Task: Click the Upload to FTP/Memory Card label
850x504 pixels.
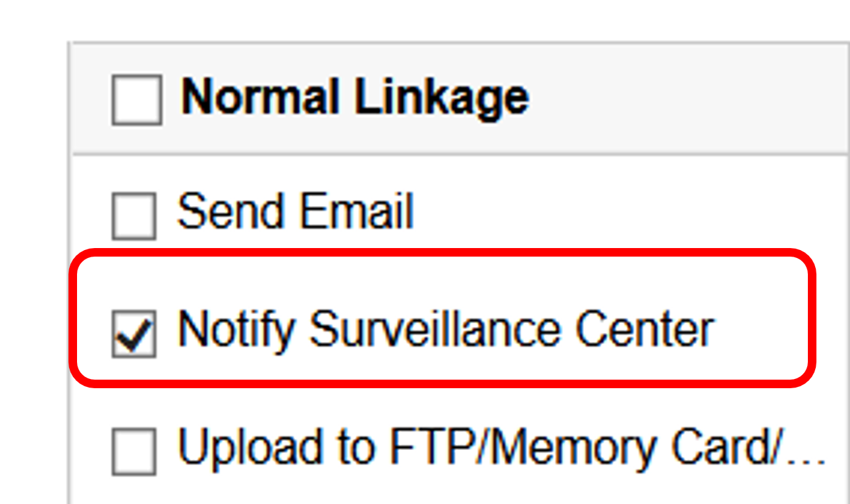Action: tap(500, 447)
